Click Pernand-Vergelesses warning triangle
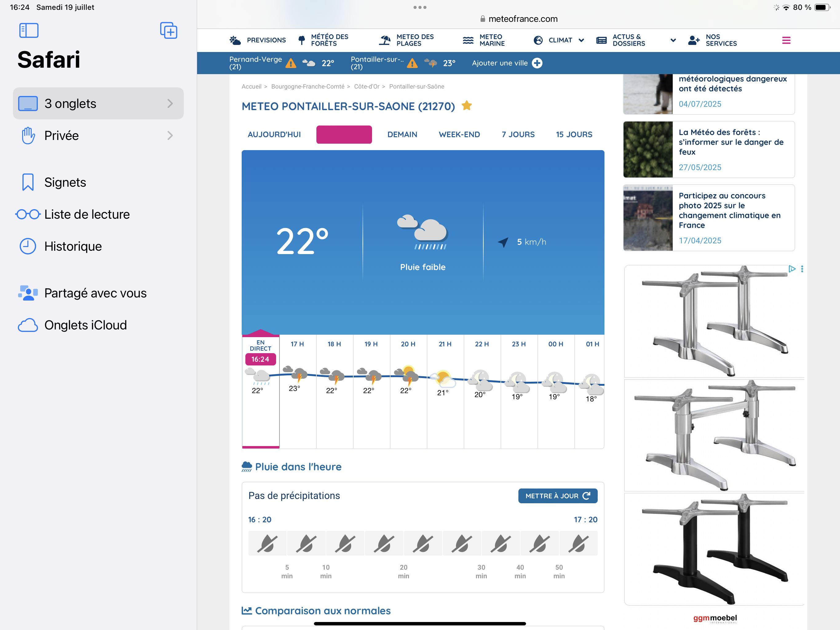 tap(291, 63)
